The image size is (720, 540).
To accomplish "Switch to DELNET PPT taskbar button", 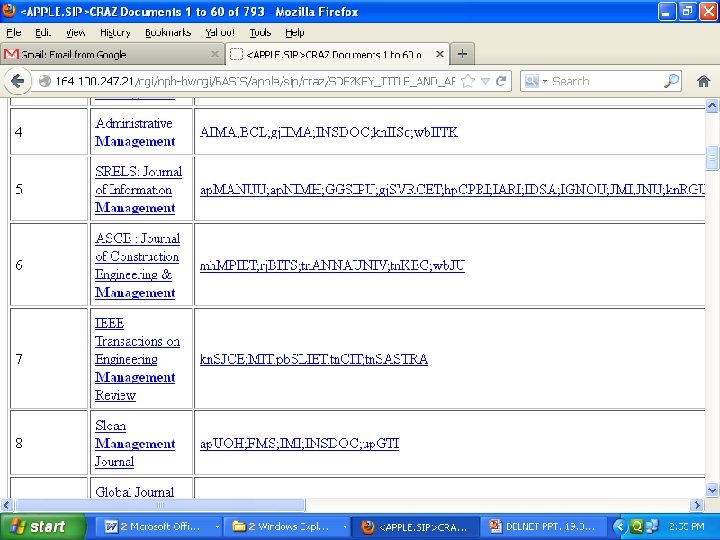I will pyautogui.click(x=543, y=527).
